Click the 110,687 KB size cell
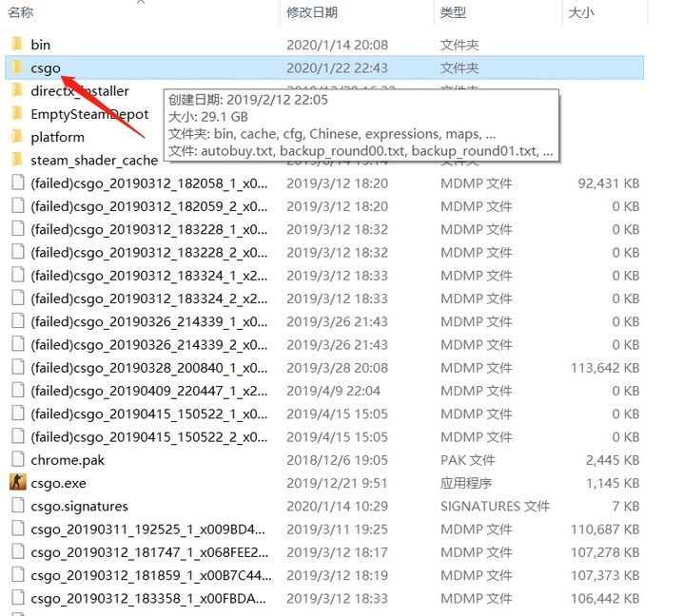 click(605, 529)
